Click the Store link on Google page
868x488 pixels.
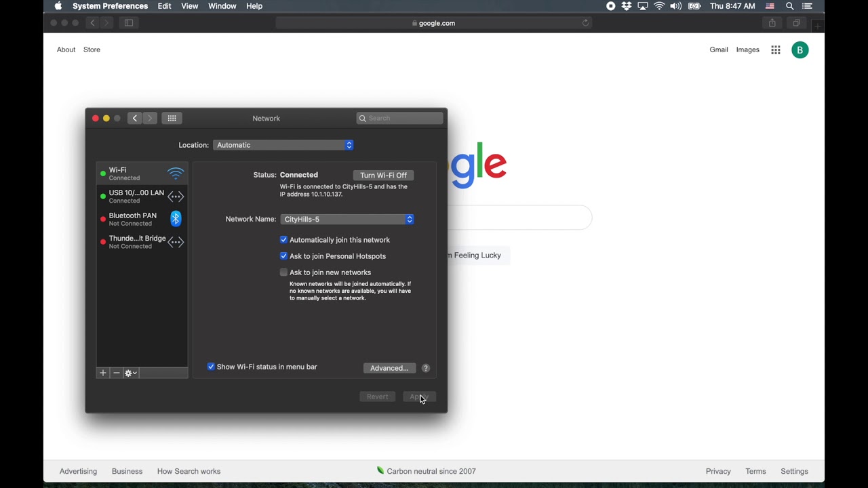click(92, 49)
